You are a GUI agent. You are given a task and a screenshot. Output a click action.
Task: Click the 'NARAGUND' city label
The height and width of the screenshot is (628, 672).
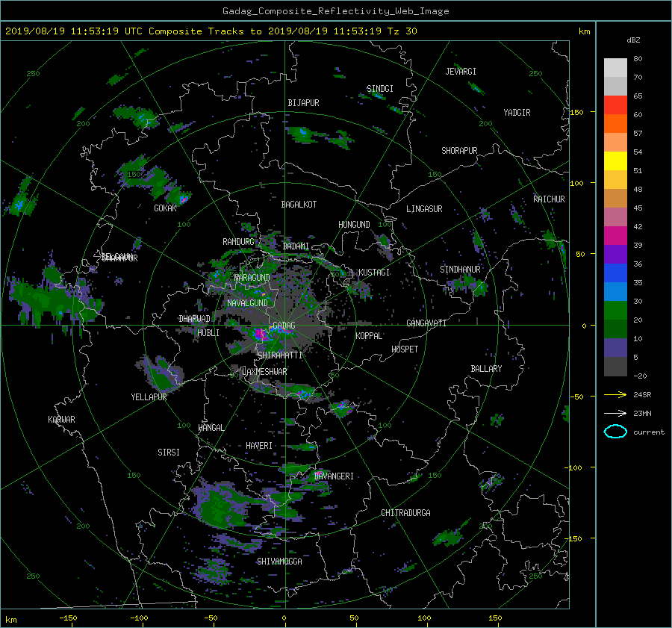pos(252,278)
